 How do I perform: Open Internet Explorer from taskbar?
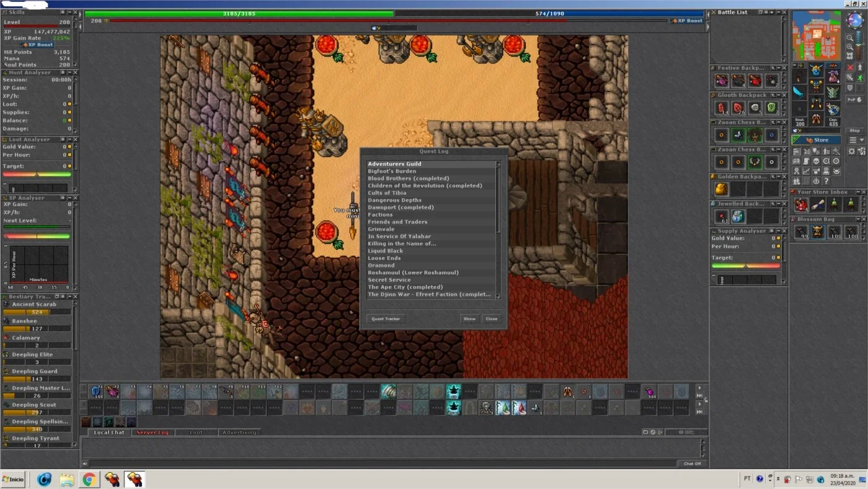tap(45, 479)
